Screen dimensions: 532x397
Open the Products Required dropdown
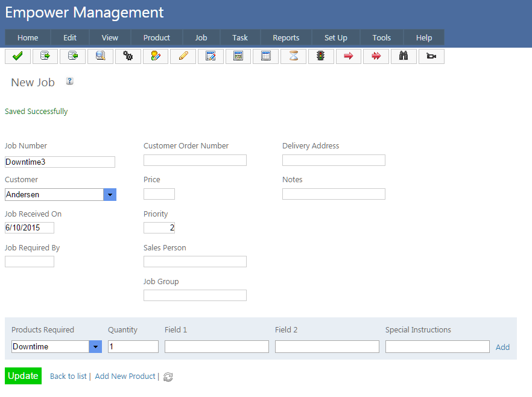(95, 346)
